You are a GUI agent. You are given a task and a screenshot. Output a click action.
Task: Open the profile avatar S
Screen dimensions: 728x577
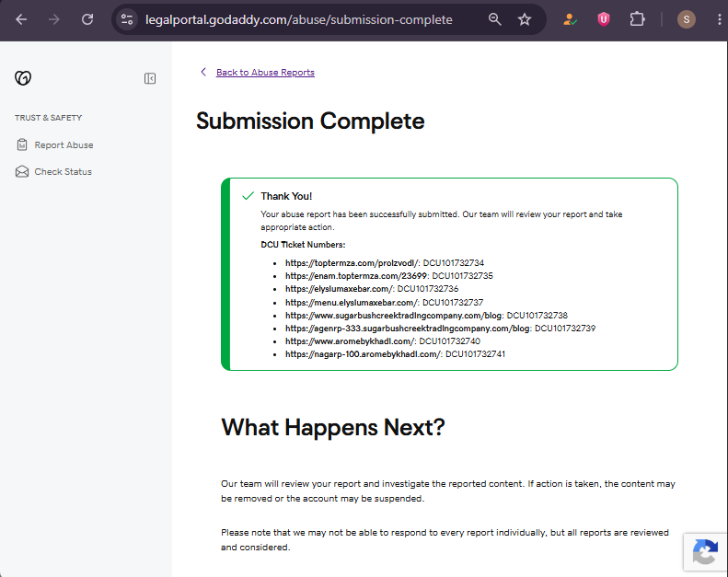(687, 19)
